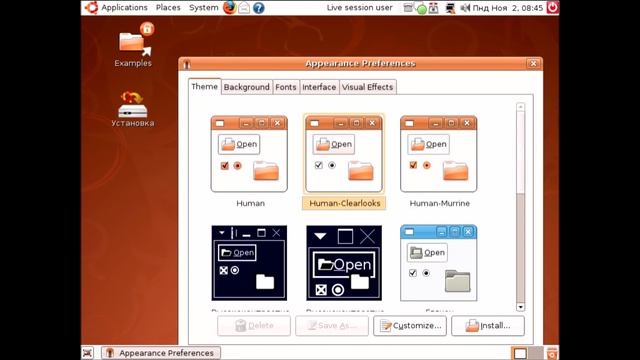Image resolution: width=640 pixels, height=360 pixels.
Task: Open the Trash icon in bottom panel
Action: (552, 353)
